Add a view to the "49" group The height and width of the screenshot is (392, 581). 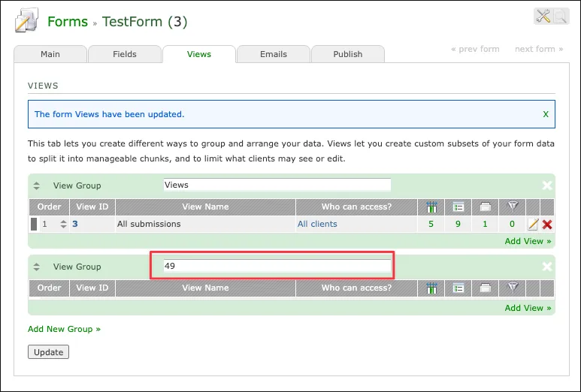click(528, 308)
